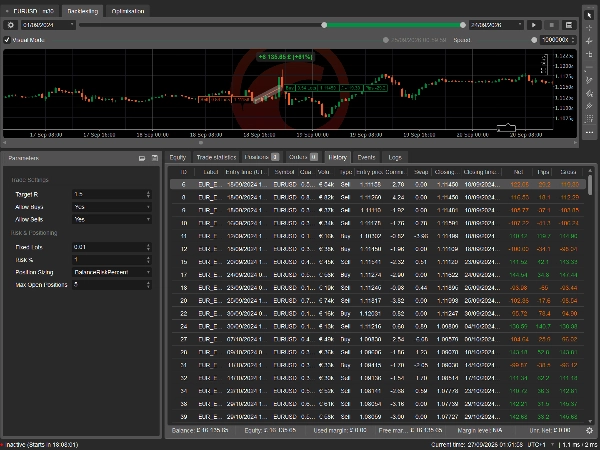The height and width of the screenshot is (450, 600).
Task: Open the backtest report save icon
Action: tap(569, 25)
